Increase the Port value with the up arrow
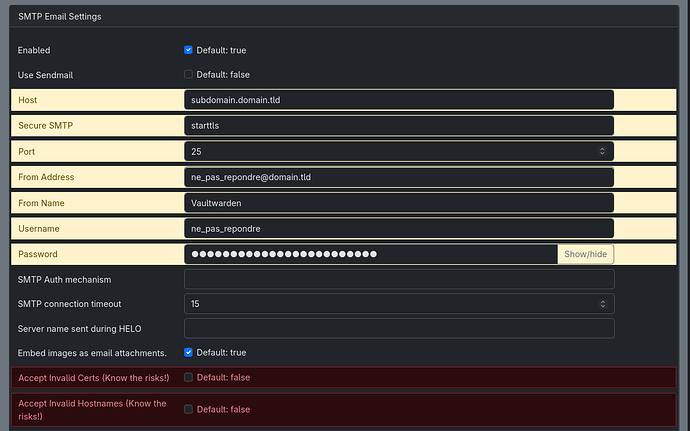Image resolution: width=690 pixels, height=431 pixels. pos(602,148)
